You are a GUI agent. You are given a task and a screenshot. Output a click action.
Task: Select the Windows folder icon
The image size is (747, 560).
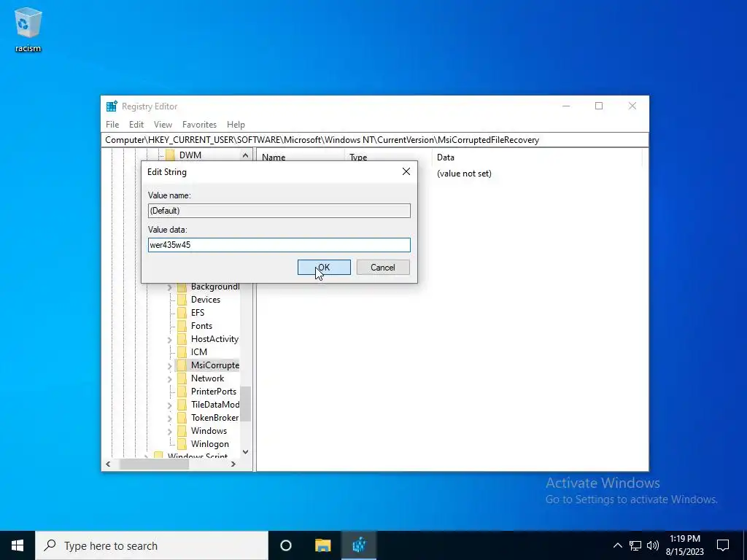click(x=182, y=430)
